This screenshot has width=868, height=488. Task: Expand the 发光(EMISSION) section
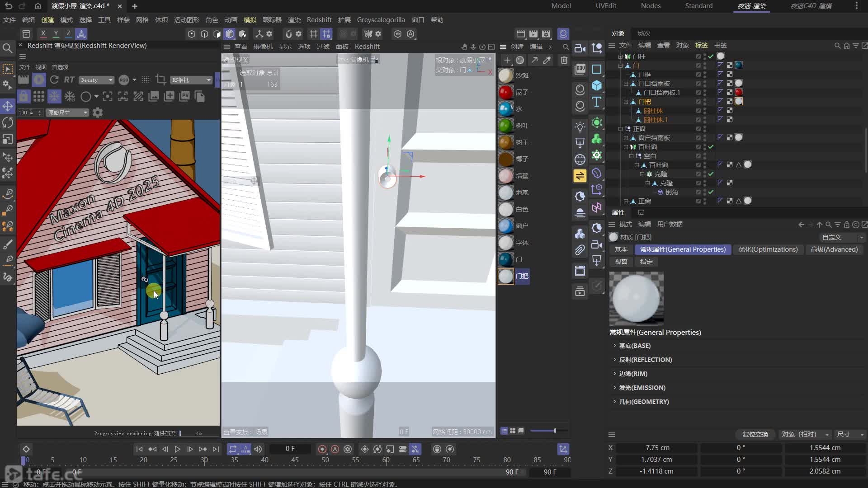[642, 388]
